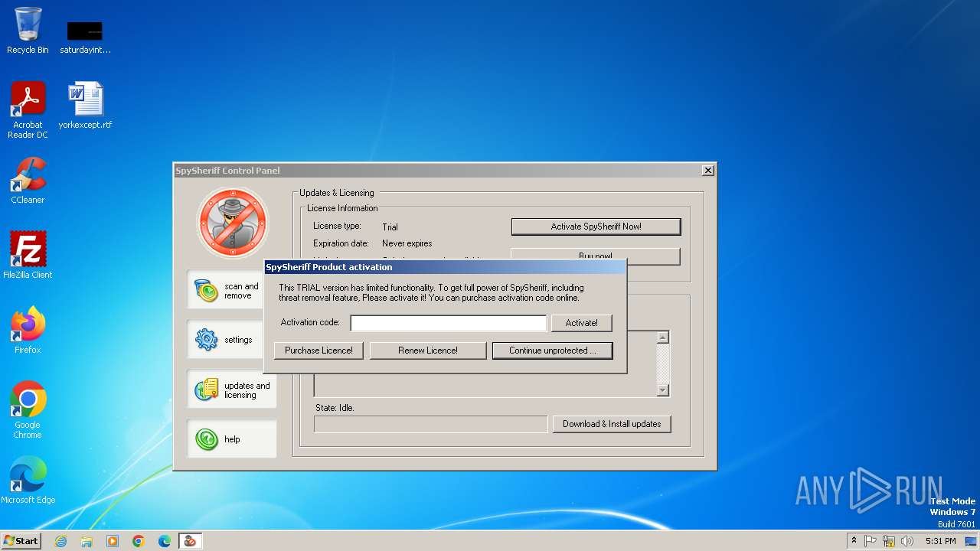980x551 pixels.
Task: Click the Never expires value
Action: click(407, 243)
